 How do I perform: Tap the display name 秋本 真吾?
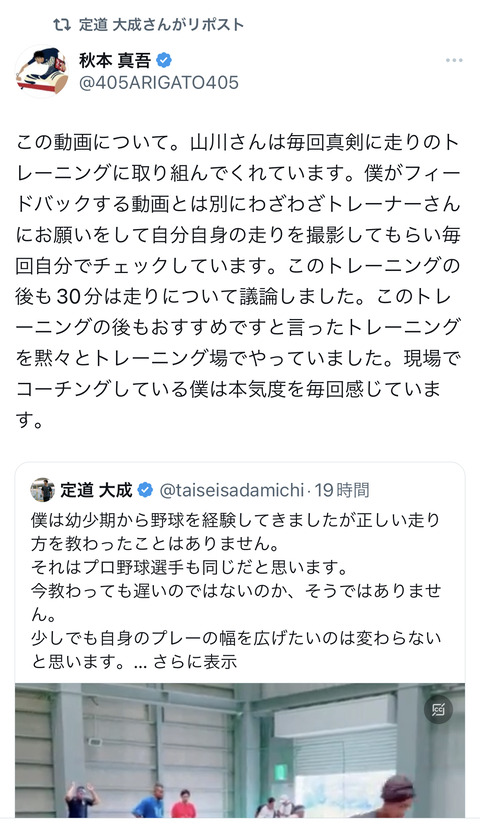tap(115, 60)
